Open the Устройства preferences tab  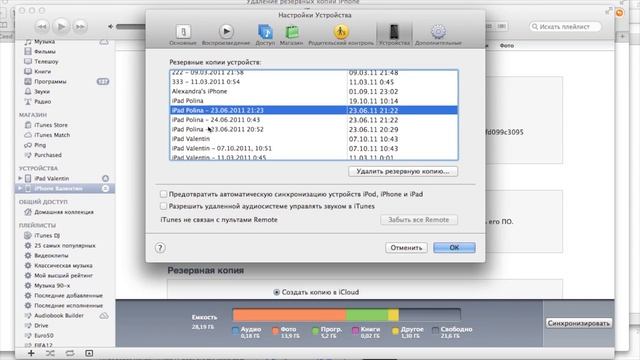(x=394, y=34)
